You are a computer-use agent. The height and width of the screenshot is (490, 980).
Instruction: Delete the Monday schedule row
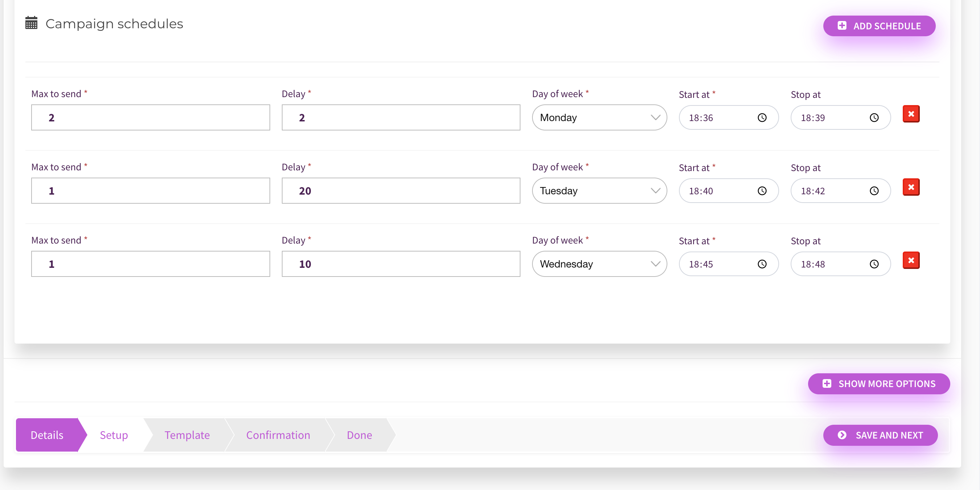click(911, 114)
